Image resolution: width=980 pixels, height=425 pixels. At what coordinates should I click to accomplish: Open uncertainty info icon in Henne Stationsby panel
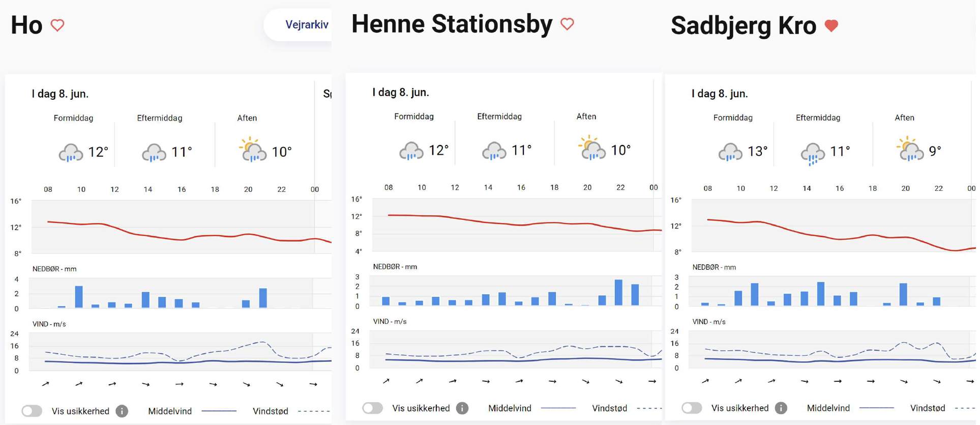coord(462,408)
